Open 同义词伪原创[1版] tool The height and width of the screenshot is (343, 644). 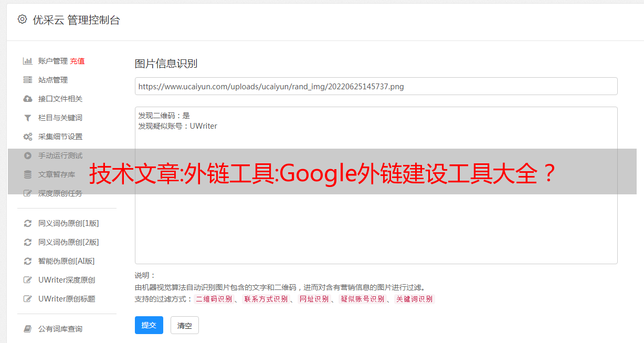pos(69,223)
